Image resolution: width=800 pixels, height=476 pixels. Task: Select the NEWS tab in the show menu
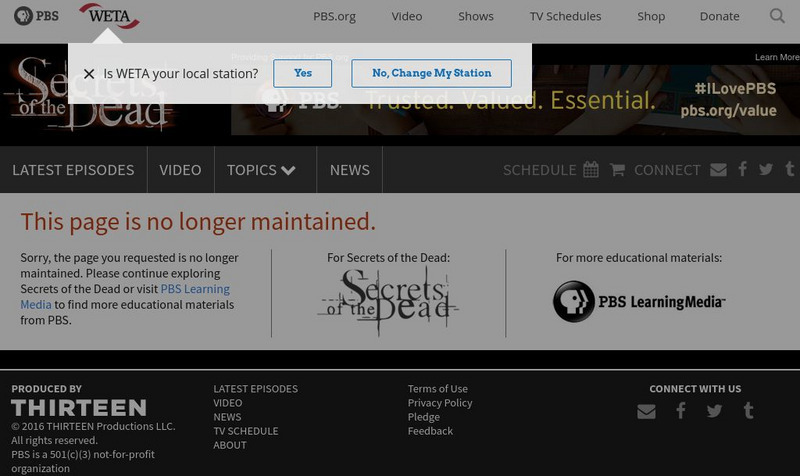coord(349,170)
